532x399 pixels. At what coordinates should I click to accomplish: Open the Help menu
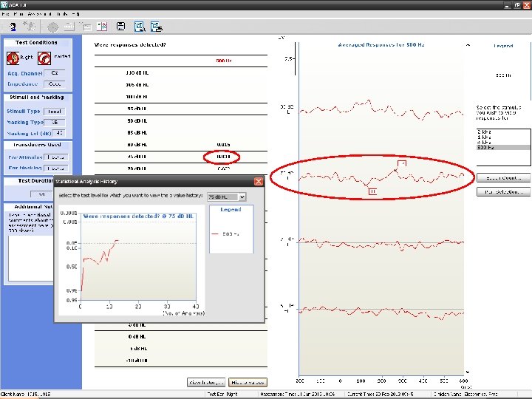coord(75,14)
